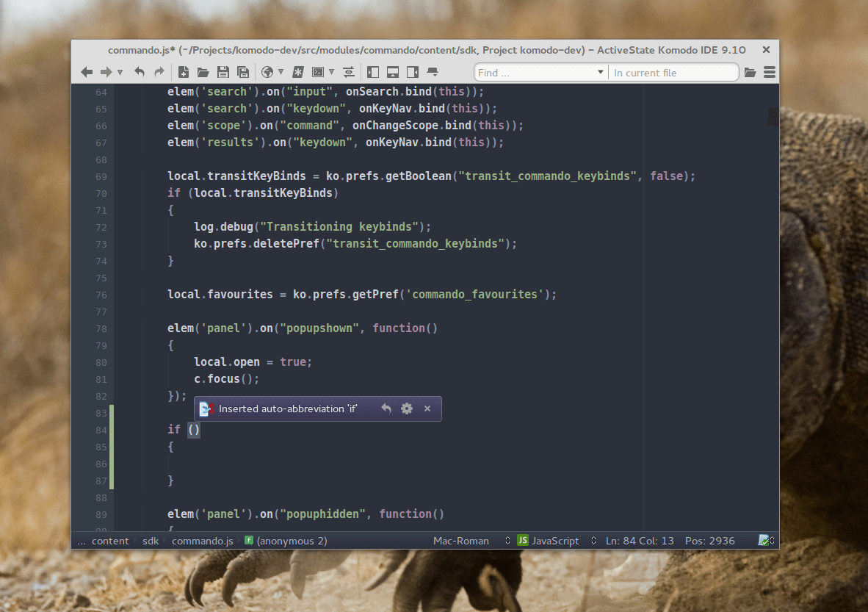Toggle the bottom pane

click(x=393, y=72)
